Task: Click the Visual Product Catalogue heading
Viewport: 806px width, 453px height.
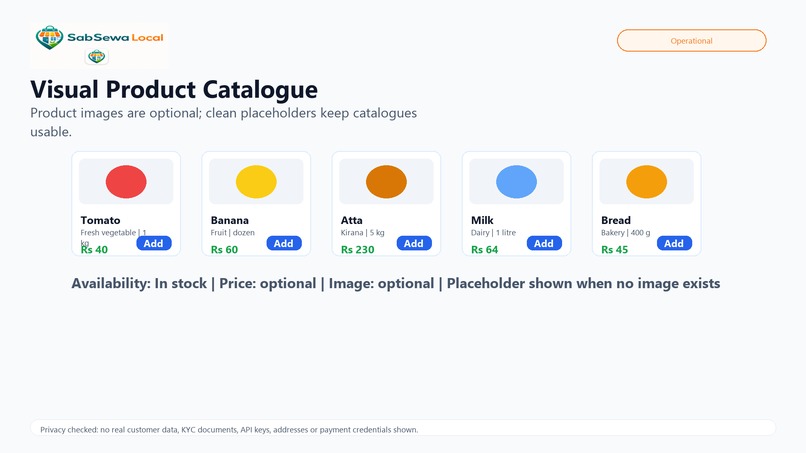Action: pos(174,89)
